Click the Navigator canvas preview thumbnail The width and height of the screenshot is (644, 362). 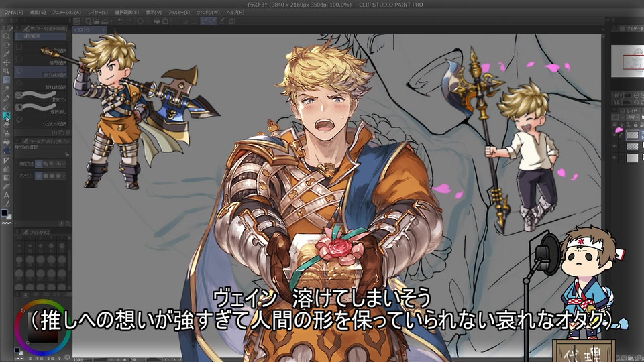[628, 61]
